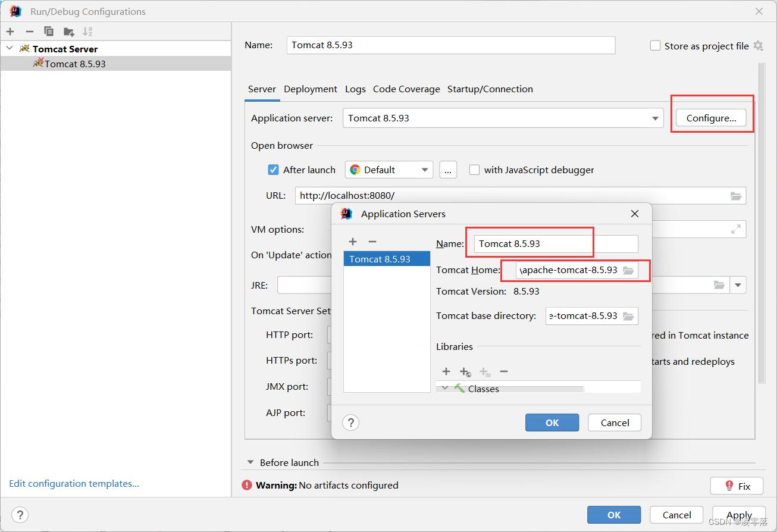777x532 pixels.
Task: Browse Tomcat base directory folder icon
Action: pyautogui.click(x=628, y=316)
